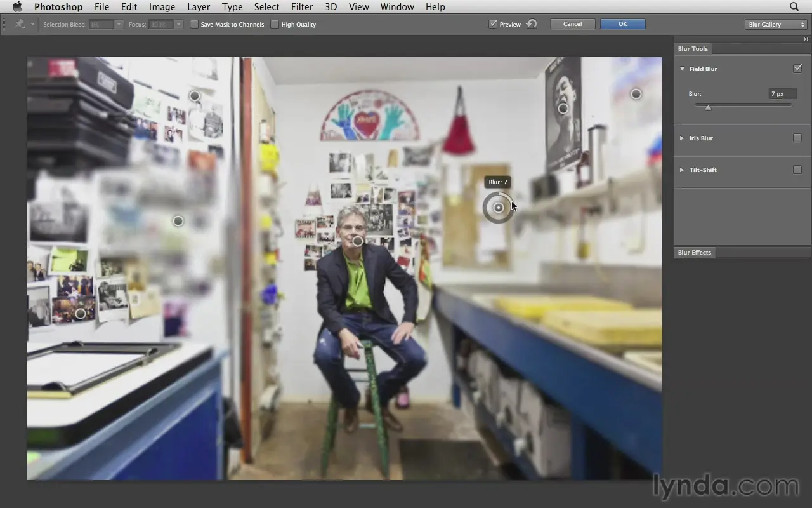The height and width of the screenshot is (508, 812).
Task: Open the Help menu
Action: (x=435, y=6)
